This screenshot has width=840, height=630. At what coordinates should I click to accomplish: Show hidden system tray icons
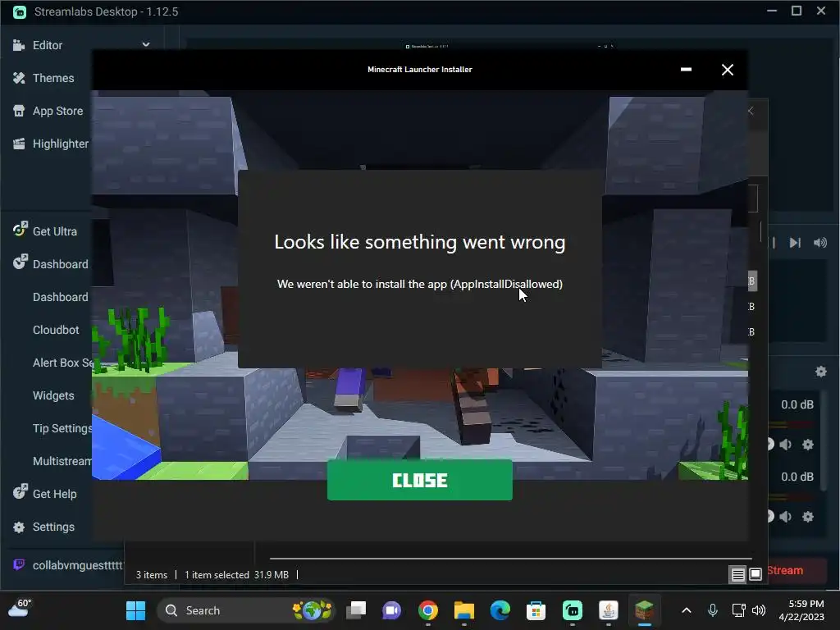pos(687,610)
